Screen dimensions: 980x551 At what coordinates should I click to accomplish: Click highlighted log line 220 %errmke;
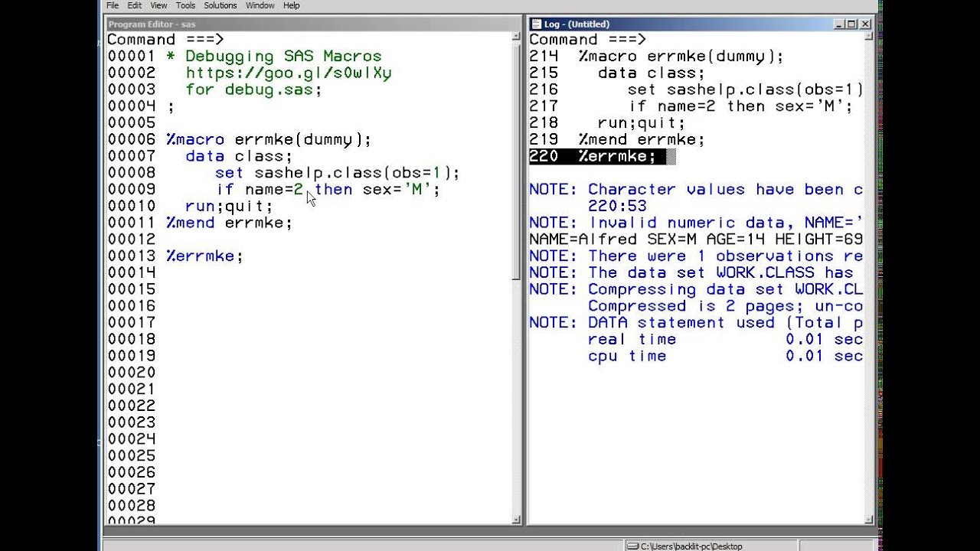[602, 157]
